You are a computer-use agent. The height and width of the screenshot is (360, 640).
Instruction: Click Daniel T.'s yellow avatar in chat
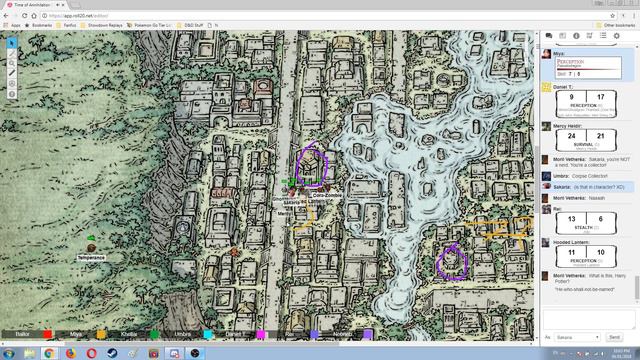(546, 87)
